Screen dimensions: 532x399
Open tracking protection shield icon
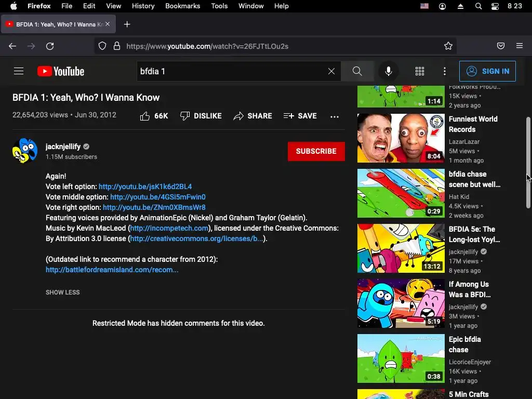pyautogui.click(x=102, y=46)
